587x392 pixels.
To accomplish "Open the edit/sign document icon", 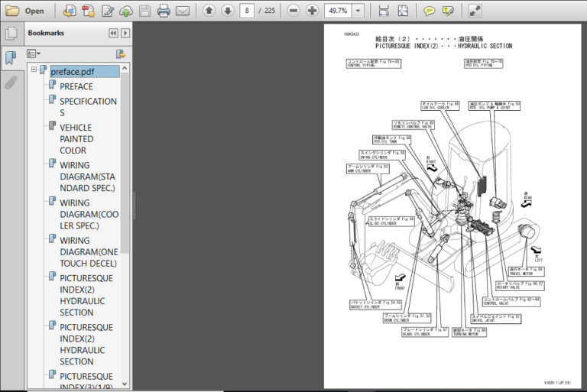I will point(108,11).
